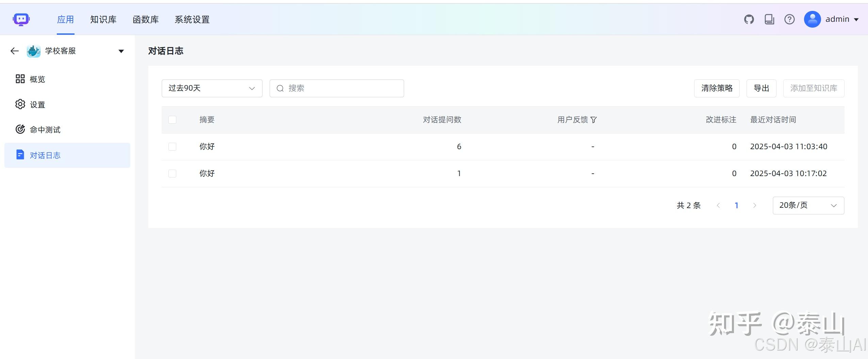The width and height of the screenshot is (868, 359).
Task: Click the help question mark icon
Action: coord(789,19)
